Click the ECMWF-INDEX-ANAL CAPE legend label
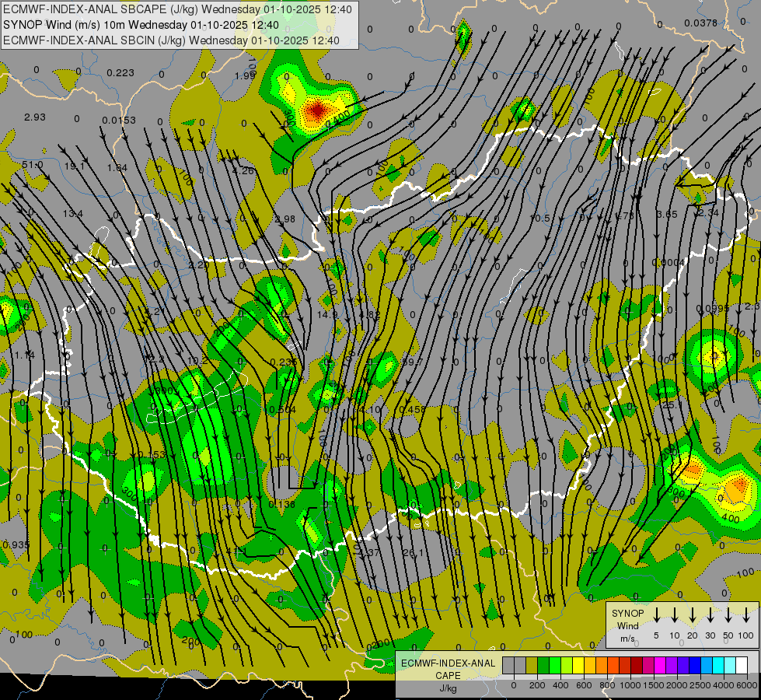761x700 pixels. 448,669
